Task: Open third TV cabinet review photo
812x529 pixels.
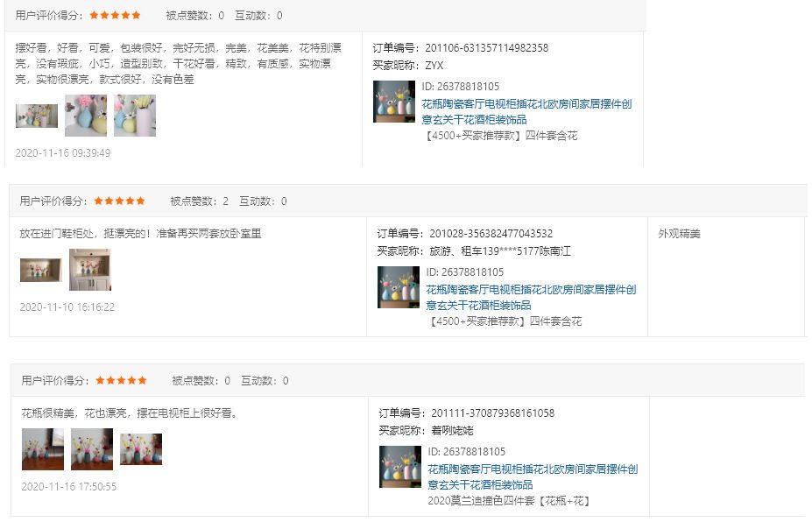Action: click(141, 449)
